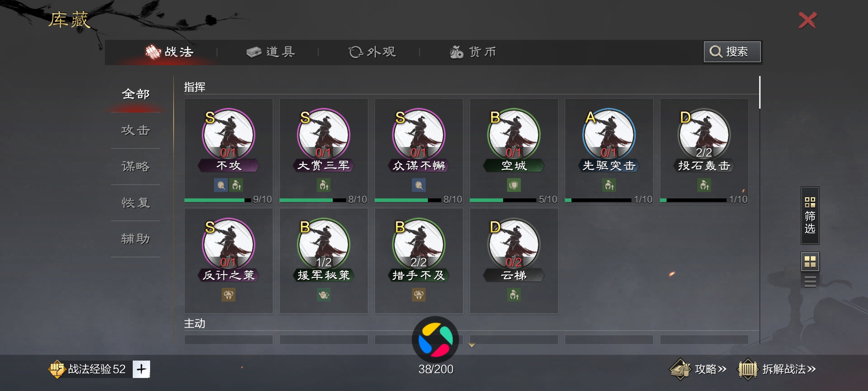Viewport: 868px width, 391px height.
Task: Select the 谋略 category filter
Action: (x=136, y=167)
